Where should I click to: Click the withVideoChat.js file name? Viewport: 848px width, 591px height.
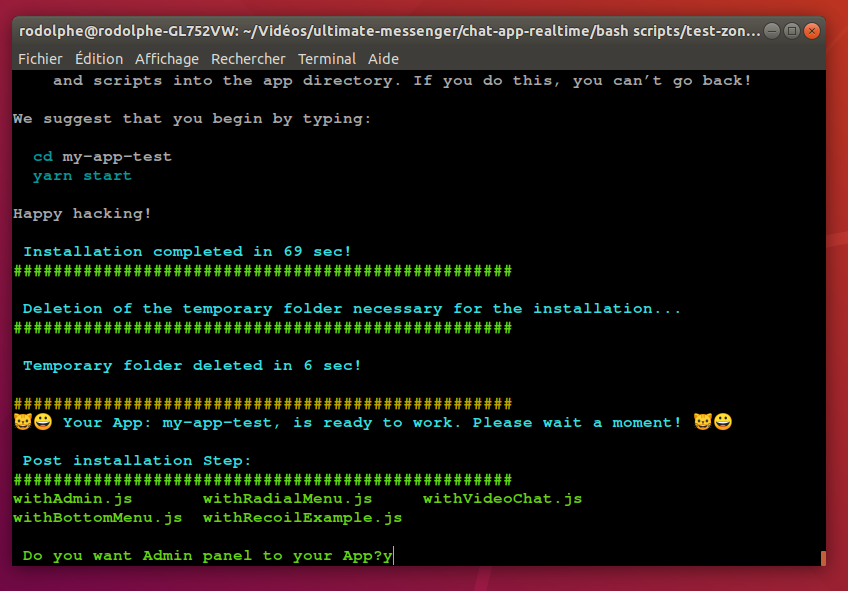pos(502,498)
